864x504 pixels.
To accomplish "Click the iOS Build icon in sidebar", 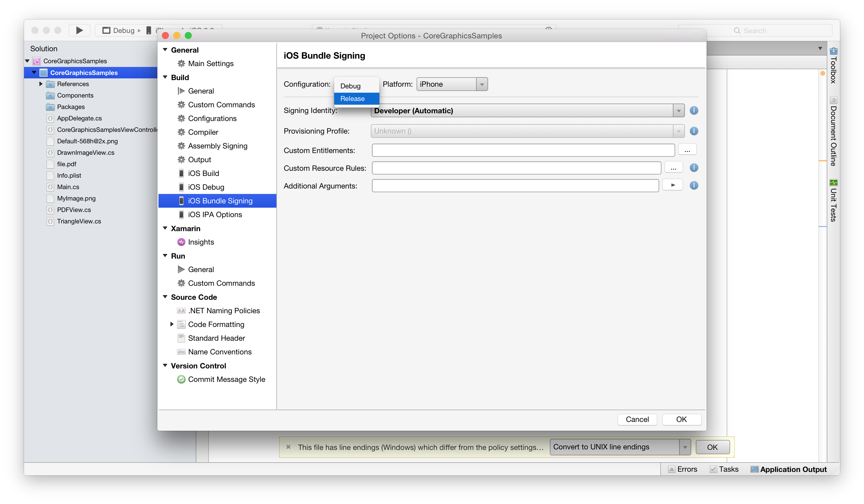I will tap(182, 173).
